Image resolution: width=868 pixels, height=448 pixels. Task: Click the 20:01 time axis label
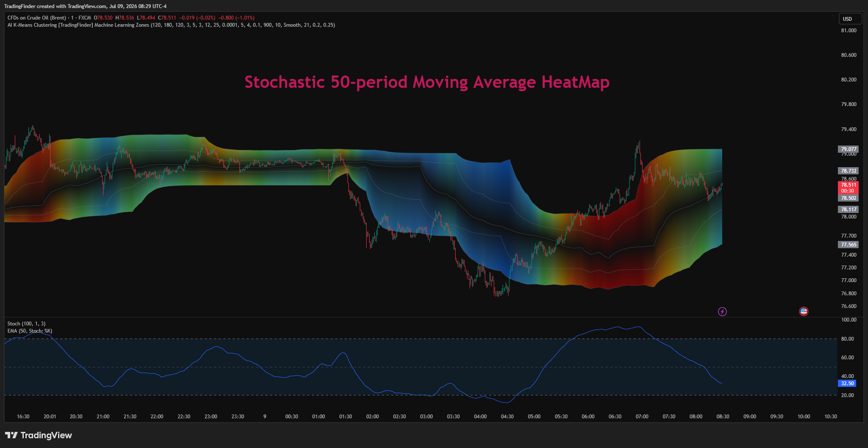point(50,417)
